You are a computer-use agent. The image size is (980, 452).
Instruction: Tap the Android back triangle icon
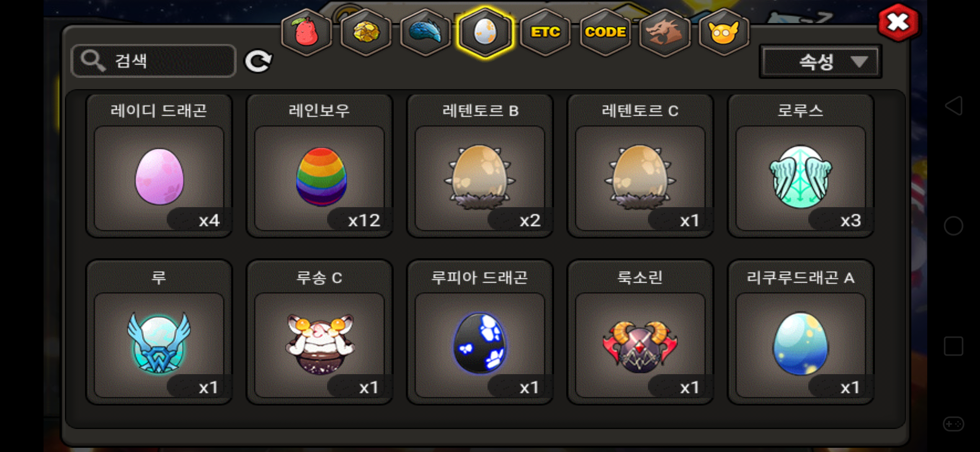pos(954,106)
